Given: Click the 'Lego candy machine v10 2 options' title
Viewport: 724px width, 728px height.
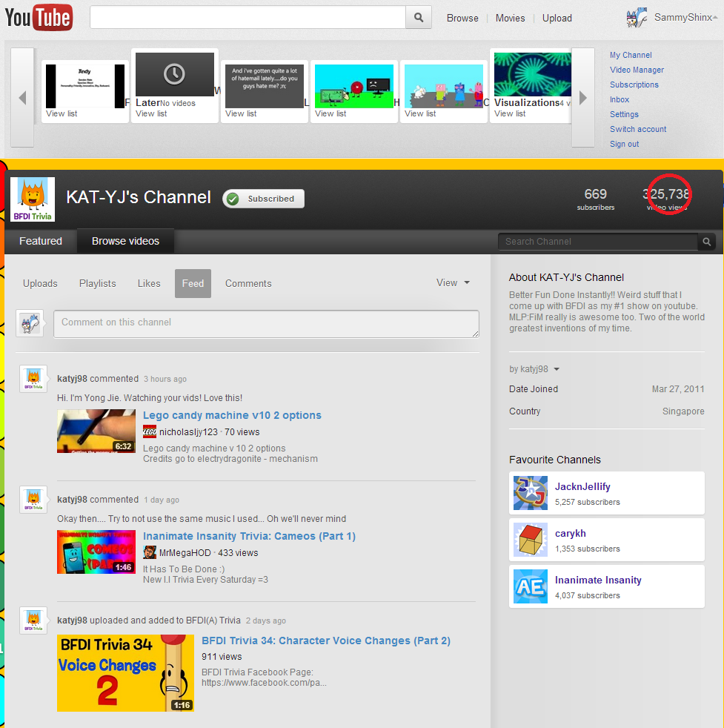Looking at the screenshot, I should (232, 415).
